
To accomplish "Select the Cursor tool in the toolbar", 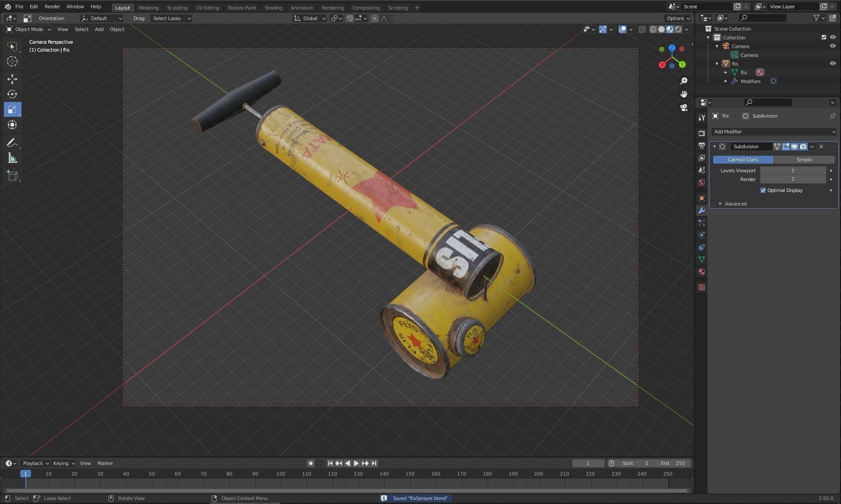I will [x=12, y=61].
